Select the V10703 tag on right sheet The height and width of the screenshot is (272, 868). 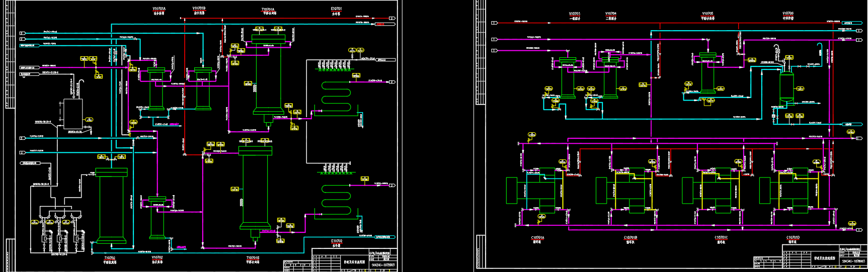pos(575,14)
